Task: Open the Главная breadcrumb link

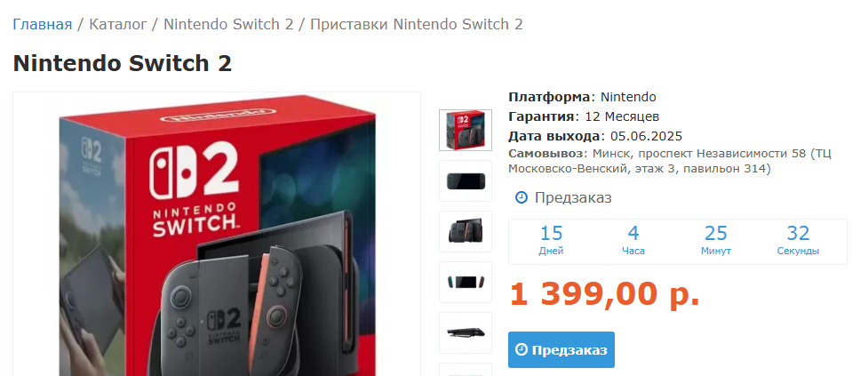Action: (x=43, y=24)
